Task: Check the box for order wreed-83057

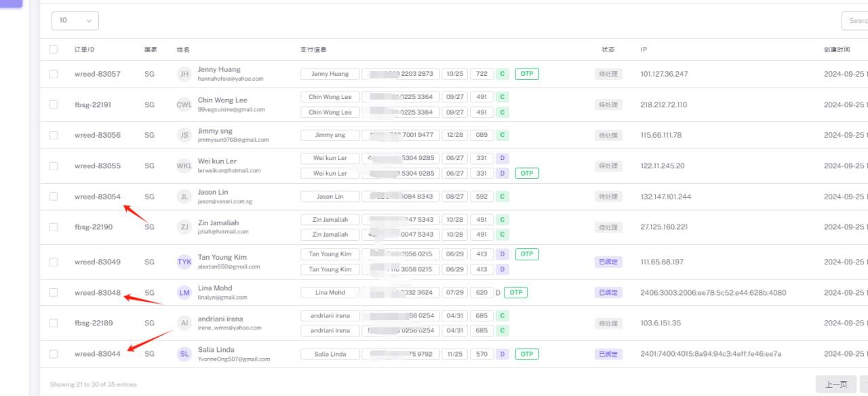Action: (x=54, y=74)
